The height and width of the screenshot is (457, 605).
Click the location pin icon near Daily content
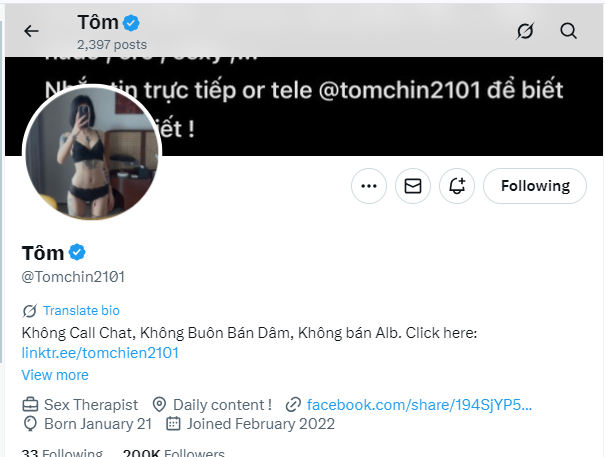tap(159, 404)
